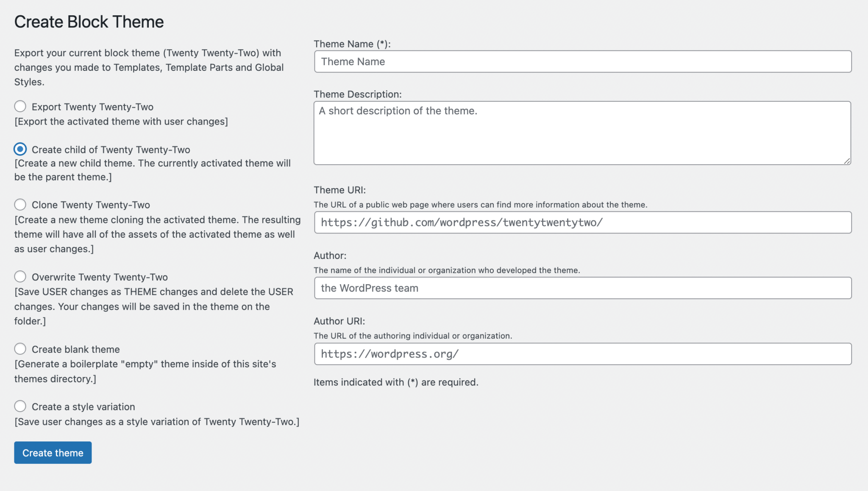The image size is (868, 491).
Task: Click the Create blank theme label text
Action: click(x=75, y=350)
